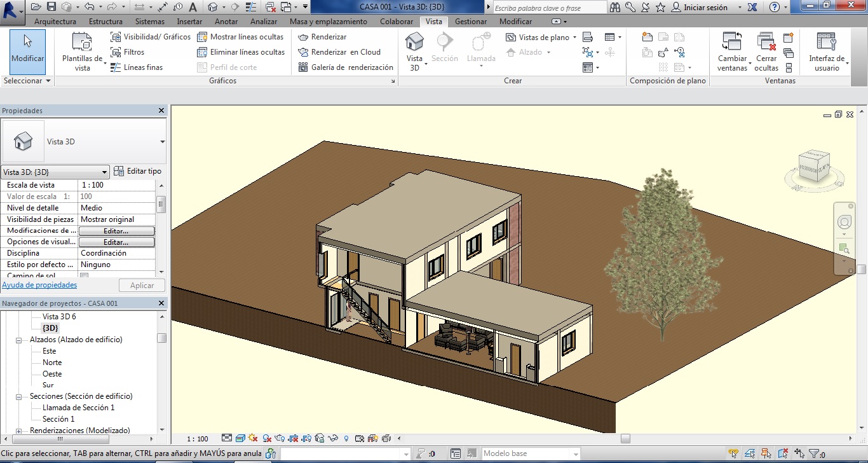868x463 pixels.
Task: Open the Ayuda de propiedades link
Action: tap(39, 285)
